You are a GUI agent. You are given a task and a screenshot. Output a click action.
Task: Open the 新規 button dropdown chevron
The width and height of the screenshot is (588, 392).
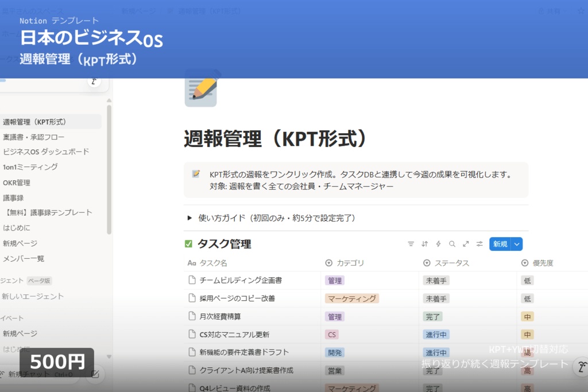517,244
